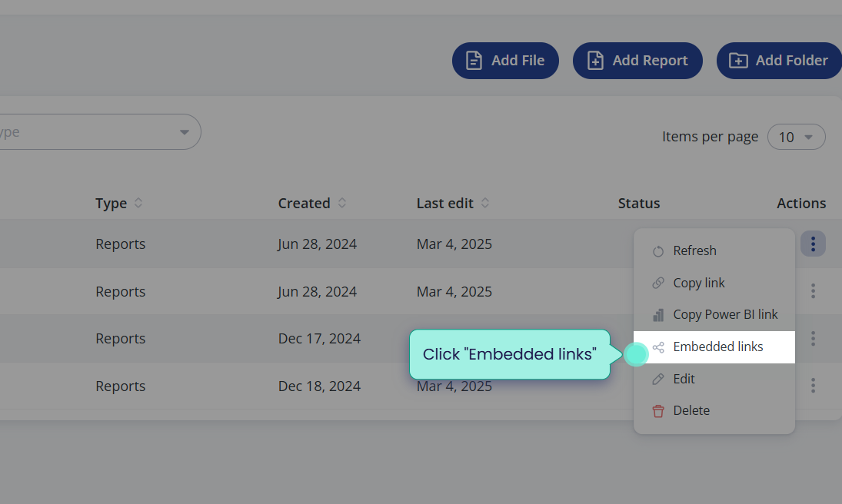Select Embedded links from context menu

click(x=714, y=347)
